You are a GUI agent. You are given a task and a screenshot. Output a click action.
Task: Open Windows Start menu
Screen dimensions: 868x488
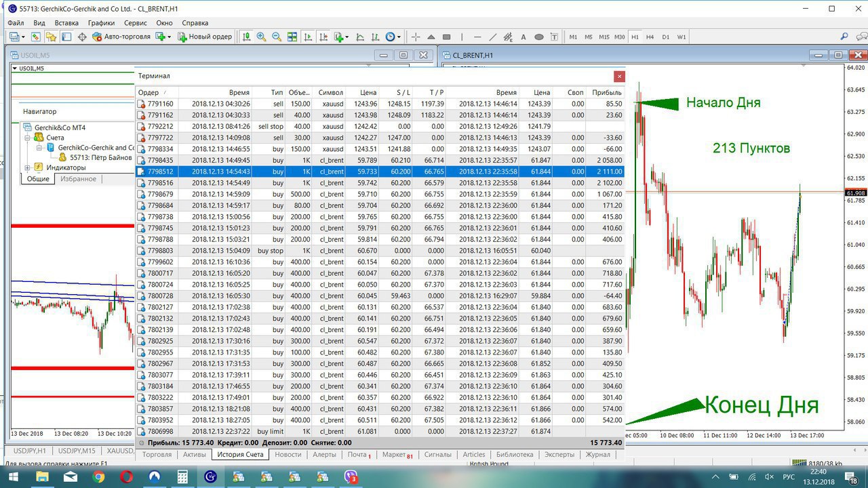pyautogui.click(x=14, y=477)
